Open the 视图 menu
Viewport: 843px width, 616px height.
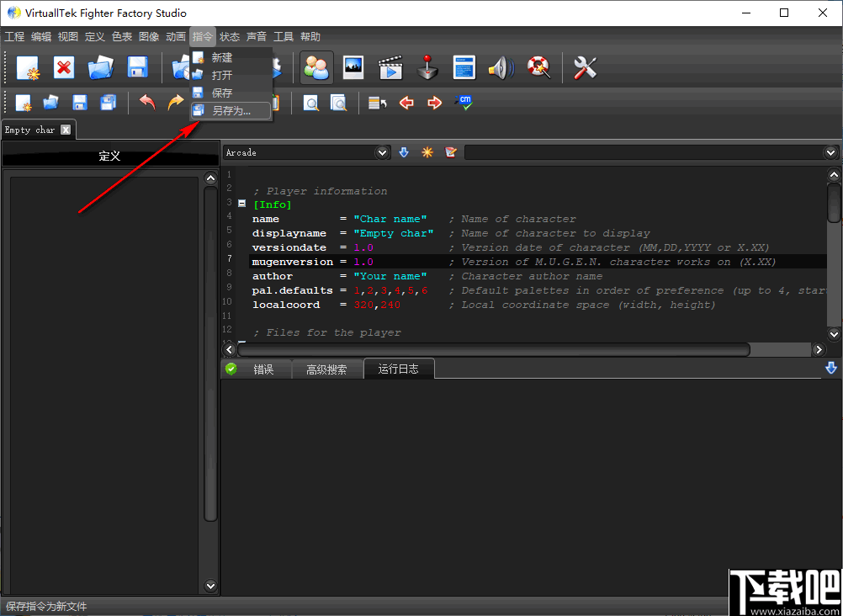click(x=68, y=36)
